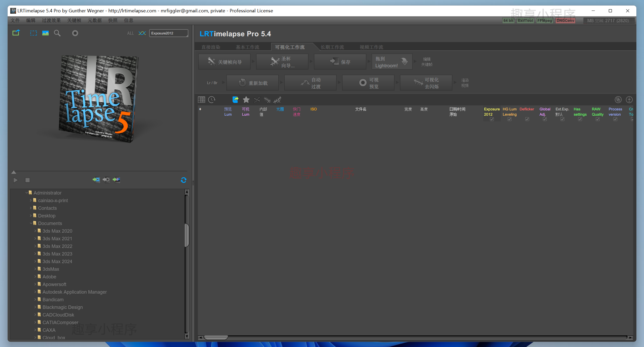Screen dimensions: 644x347
Task: Click the magnifier zoom icon
Action: point(57,33)
